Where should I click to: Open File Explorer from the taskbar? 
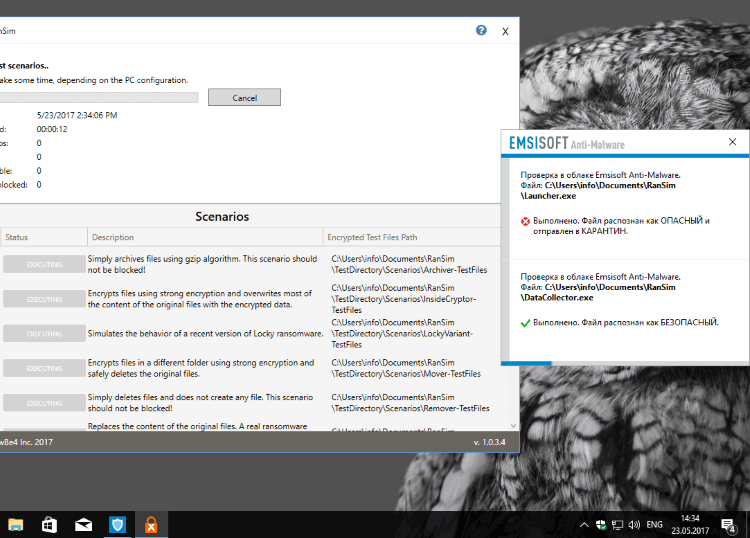pyautogui.click(x=15, y=525)
